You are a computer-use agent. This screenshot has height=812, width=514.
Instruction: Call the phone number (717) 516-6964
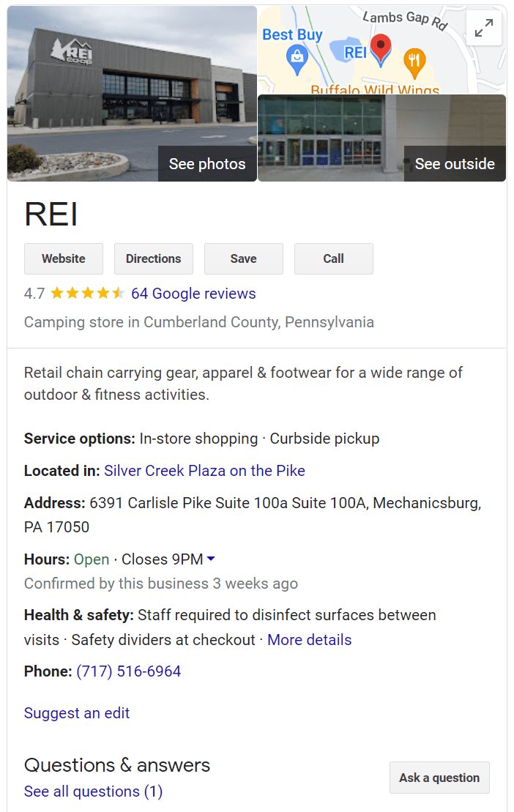point(129,671)
